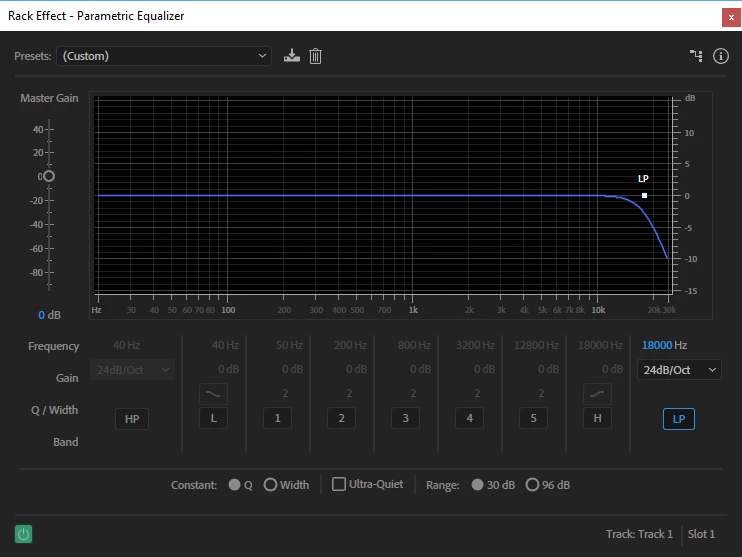Delete the preset with trash icon

click(x=315, y=56)
